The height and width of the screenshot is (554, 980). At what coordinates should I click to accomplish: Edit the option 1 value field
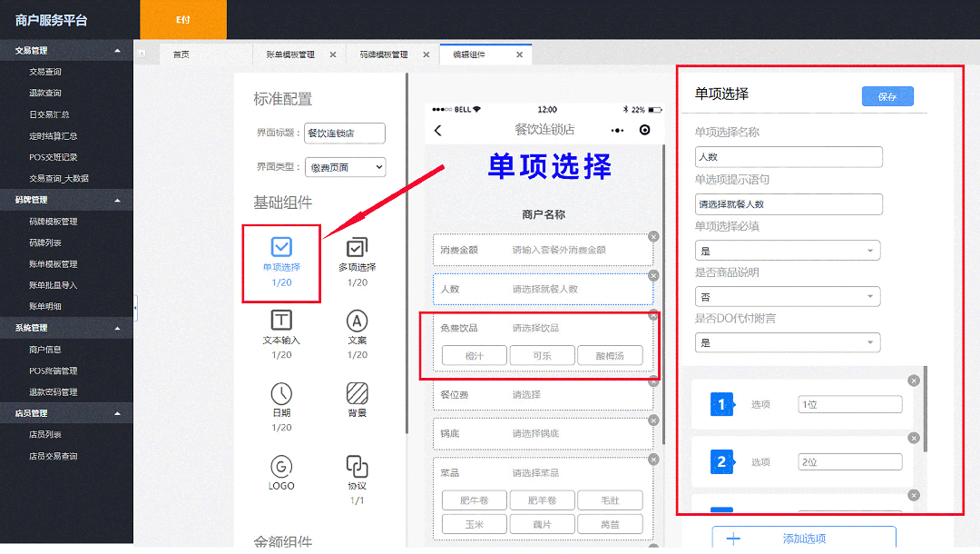pyautogui.click(x=850, y=404)
